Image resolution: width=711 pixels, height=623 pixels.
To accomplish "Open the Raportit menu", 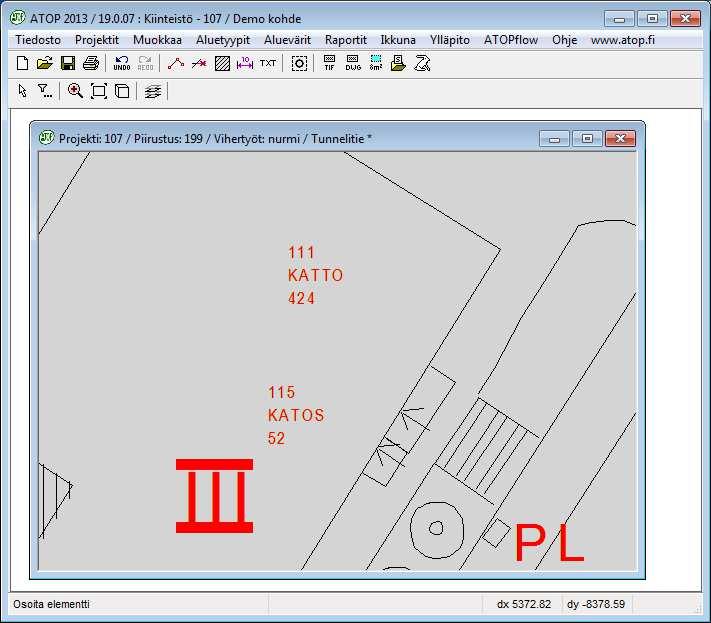I will point(346,40).
